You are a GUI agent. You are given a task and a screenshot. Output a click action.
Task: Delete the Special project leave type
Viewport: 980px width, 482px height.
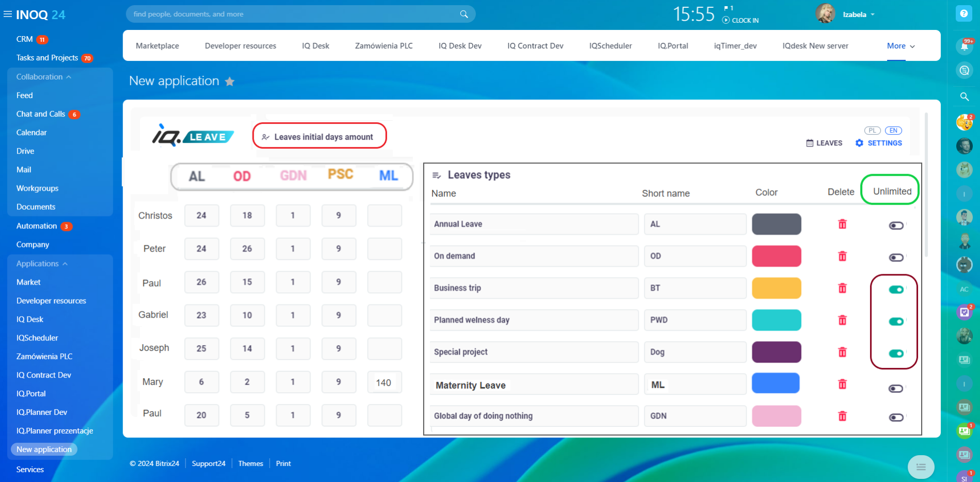tap(842, 352)
